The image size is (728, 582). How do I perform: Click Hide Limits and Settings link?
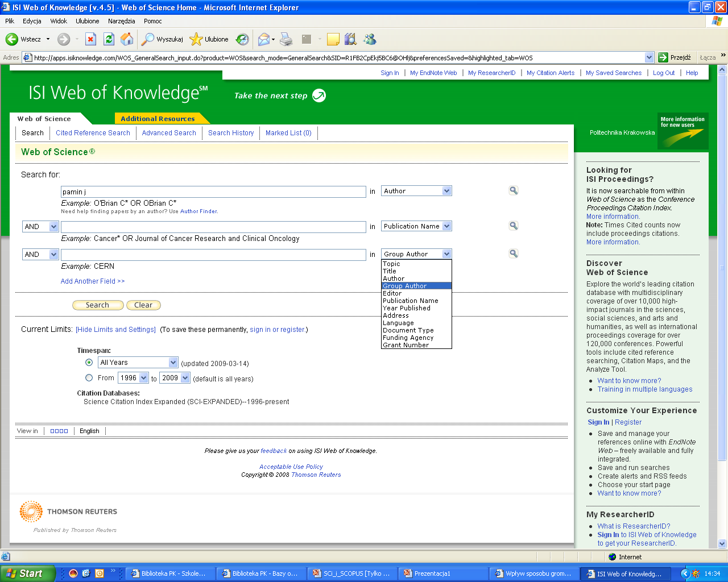115,330
